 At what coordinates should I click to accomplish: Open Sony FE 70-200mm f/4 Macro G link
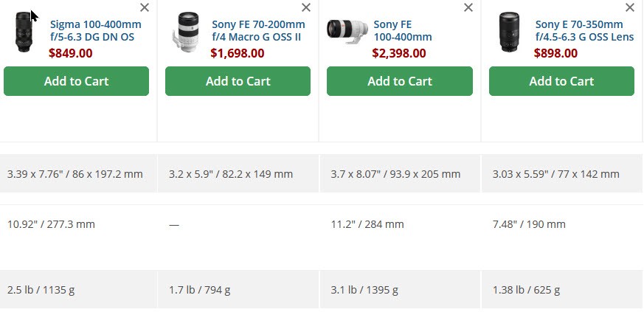258,30
